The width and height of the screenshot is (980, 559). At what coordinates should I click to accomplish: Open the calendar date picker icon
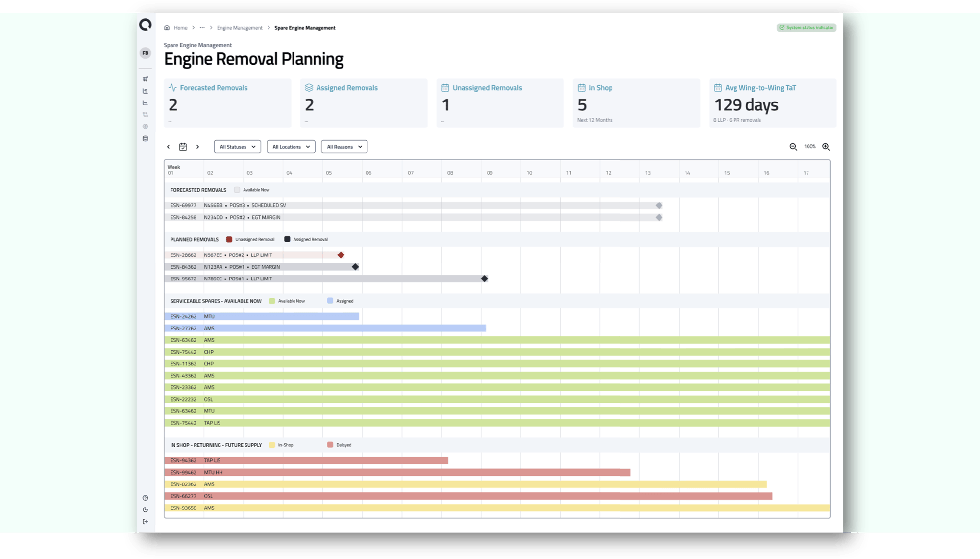[183, 147]
